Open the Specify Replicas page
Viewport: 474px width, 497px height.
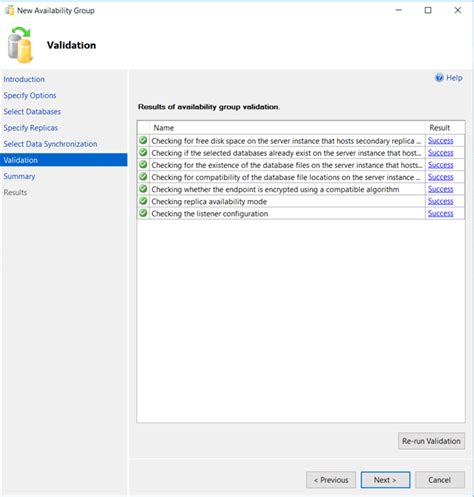click(31, 128)
